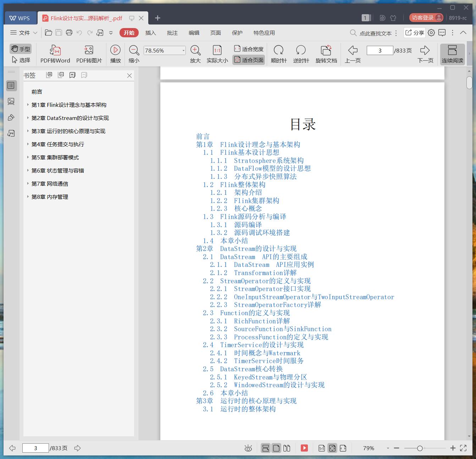Open the 批注 tab
This screenshot has width=476, height=459.
(x=172, y=33)
